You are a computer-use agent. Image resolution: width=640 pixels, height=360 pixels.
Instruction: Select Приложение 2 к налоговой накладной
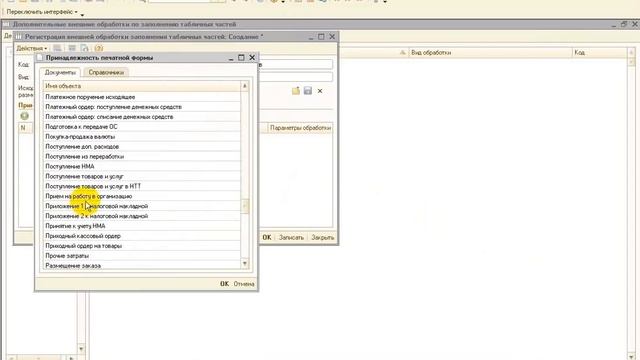pos(142,216)
